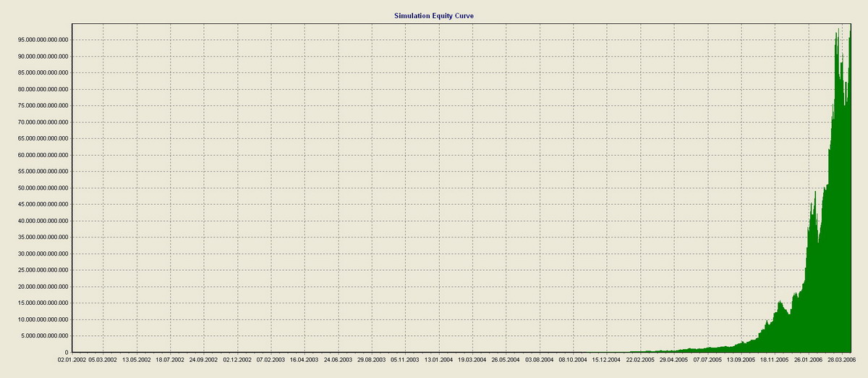Click the 18.11.2005 date label
This screenshot has width=868, height=378.
tap(775, 358)
